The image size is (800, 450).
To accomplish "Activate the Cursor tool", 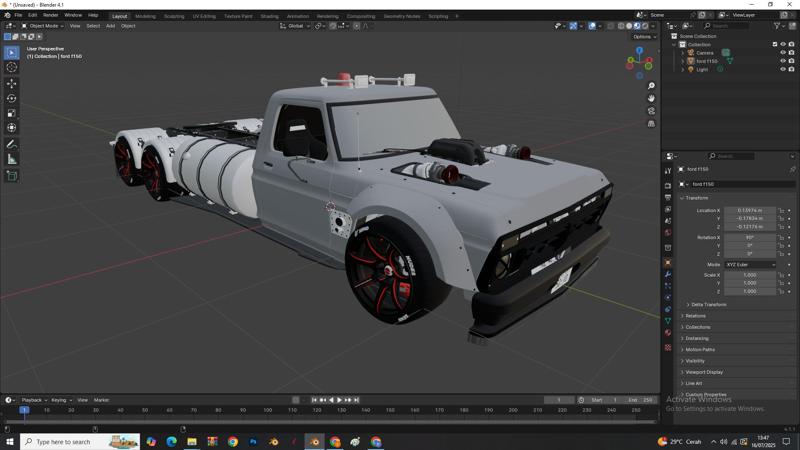I will [12, 67].
